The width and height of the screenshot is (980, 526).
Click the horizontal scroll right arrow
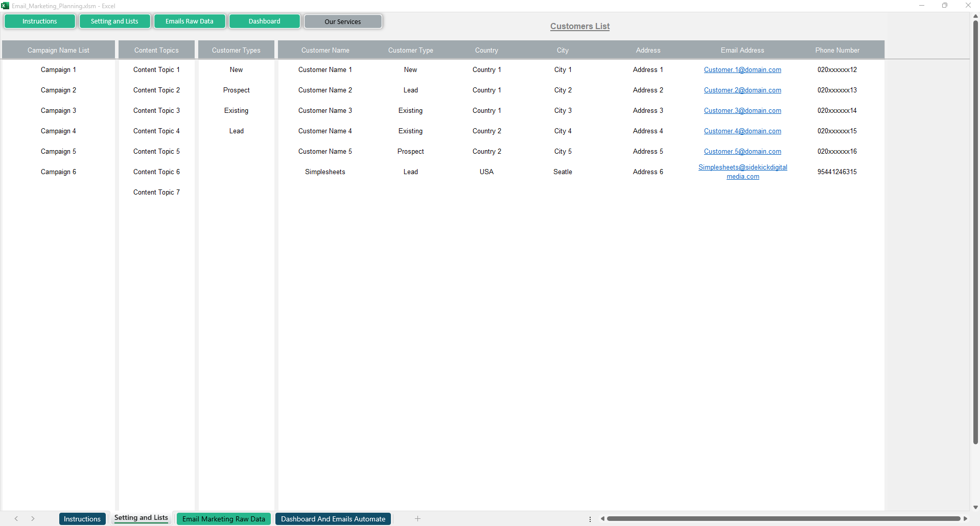[x=965, y=519]
